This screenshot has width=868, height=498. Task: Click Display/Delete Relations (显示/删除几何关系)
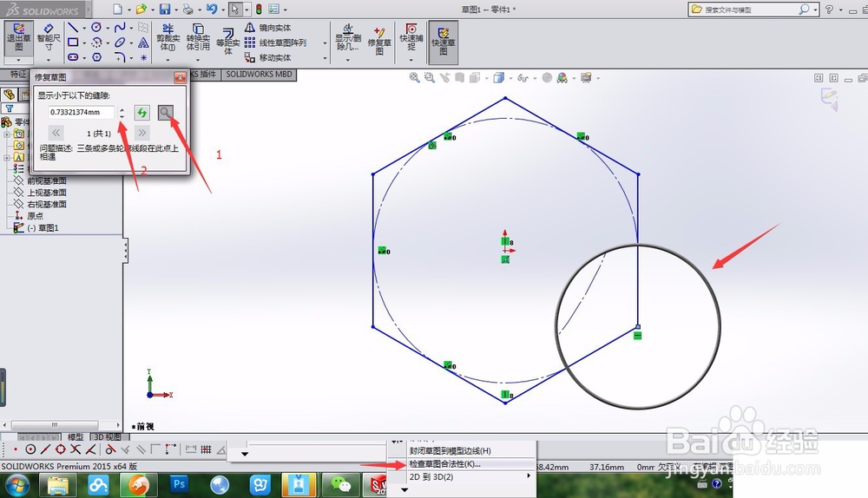tap(348, 37)
